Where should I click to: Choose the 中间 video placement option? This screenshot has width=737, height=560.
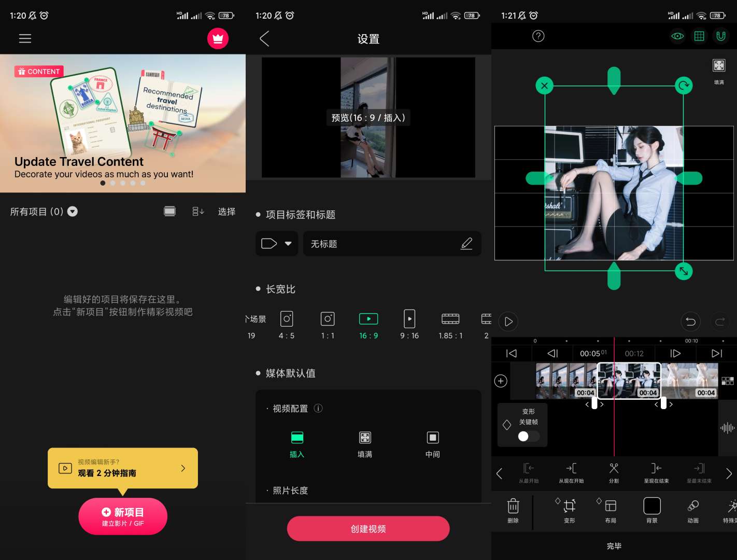tap(433, 444)
